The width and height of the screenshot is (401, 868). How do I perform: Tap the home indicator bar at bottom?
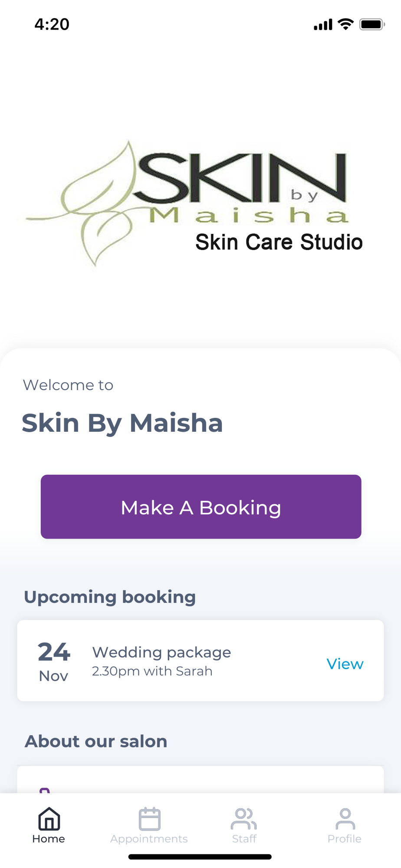[200, 857]
